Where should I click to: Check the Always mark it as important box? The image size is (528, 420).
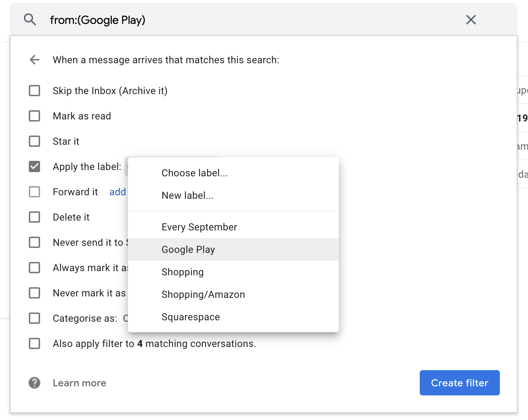click(x=34, y=268)
